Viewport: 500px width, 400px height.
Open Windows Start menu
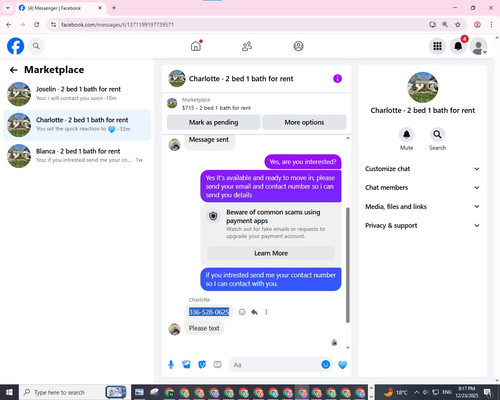9,392
